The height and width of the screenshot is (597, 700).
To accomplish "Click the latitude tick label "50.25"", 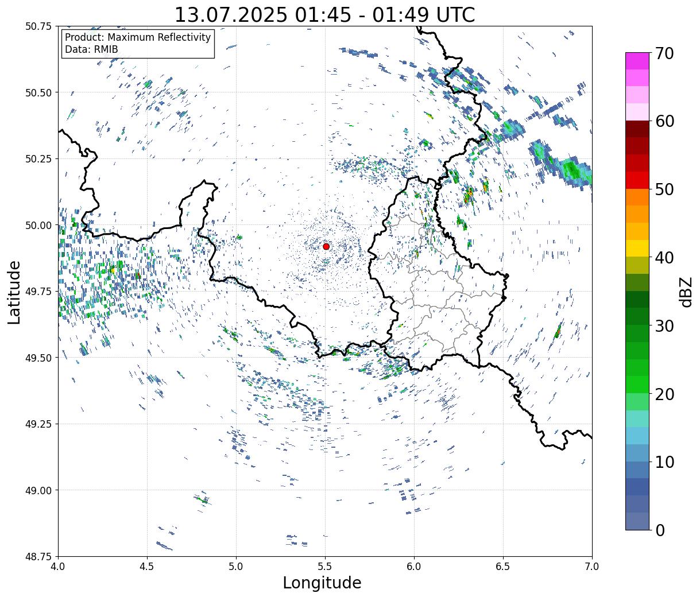I will coord(38,159).
